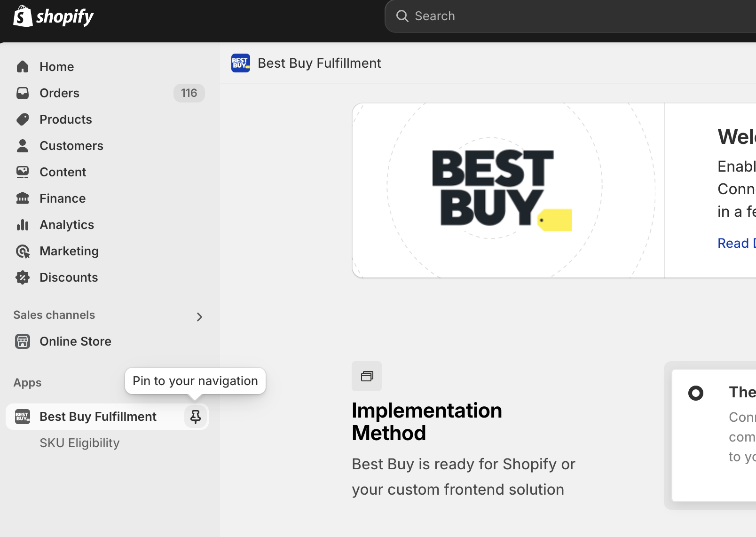
Task: Click the Home house icon
Action: (x=23, y=67)
